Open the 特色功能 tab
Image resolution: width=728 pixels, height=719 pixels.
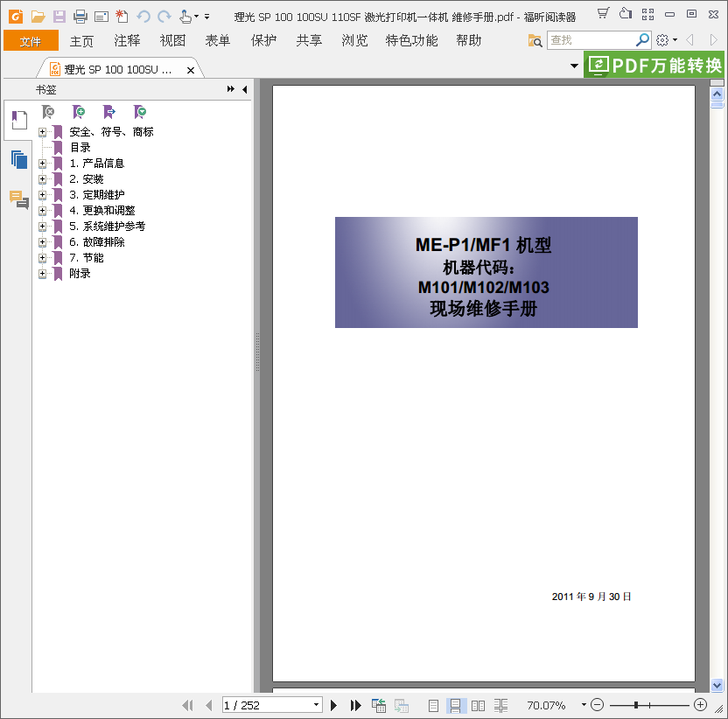tap(412, 41)
